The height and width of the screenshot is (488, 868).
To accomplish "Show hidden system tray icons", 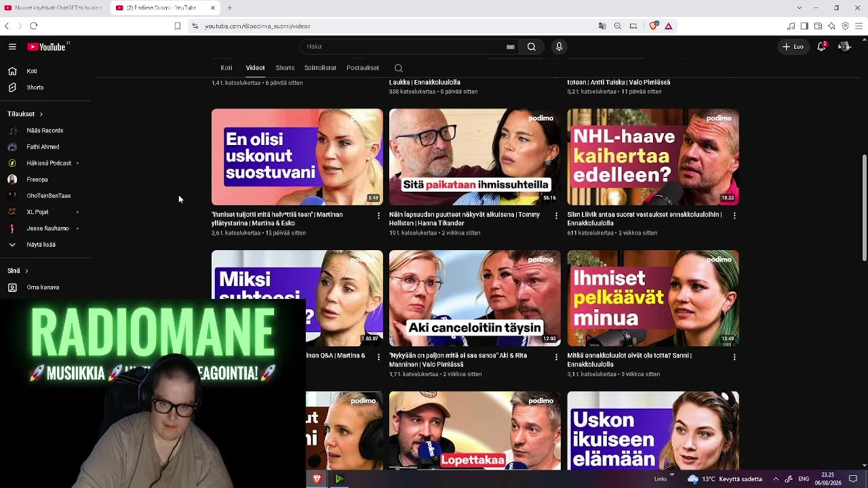I will pos(776,479).
